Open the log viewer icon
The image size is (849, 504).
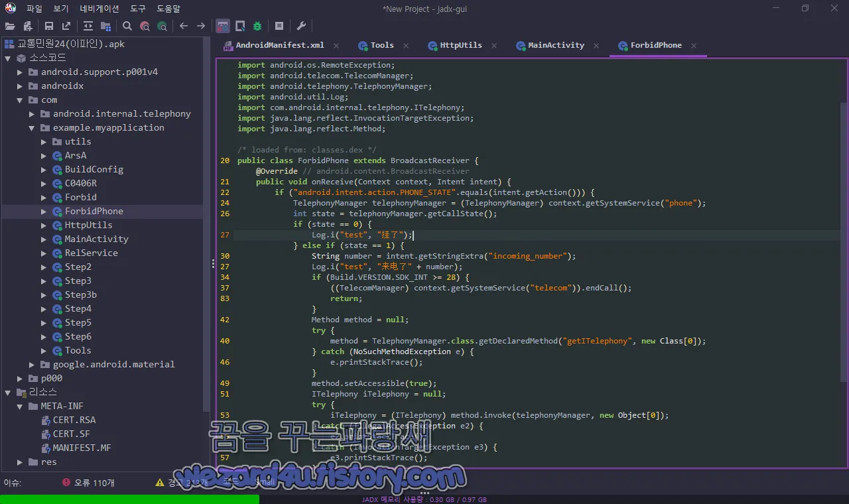point(279,26)
